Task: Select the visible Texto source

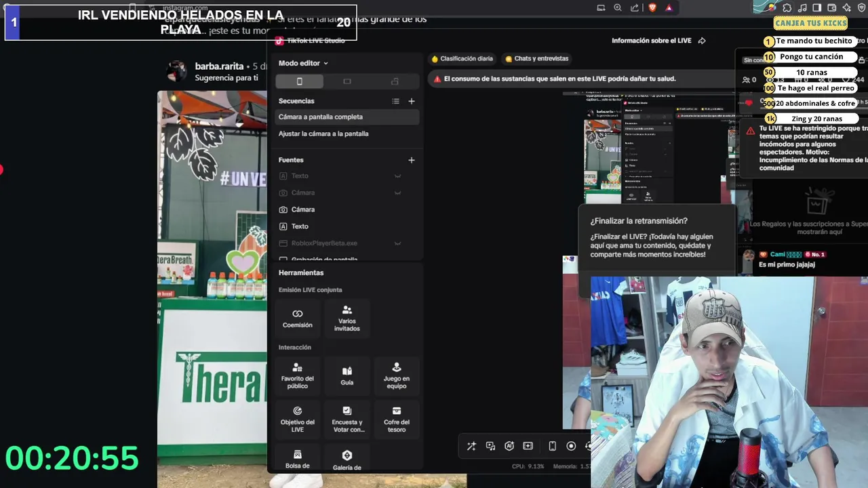Action: pyautogui.click(x=347, y=226)
